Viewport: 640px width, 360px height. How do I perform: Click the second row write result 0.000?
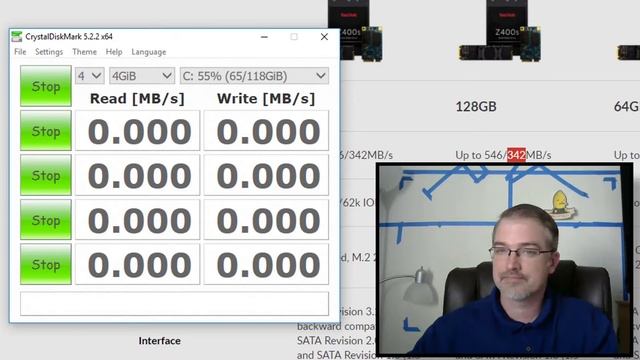click(266, 175)
